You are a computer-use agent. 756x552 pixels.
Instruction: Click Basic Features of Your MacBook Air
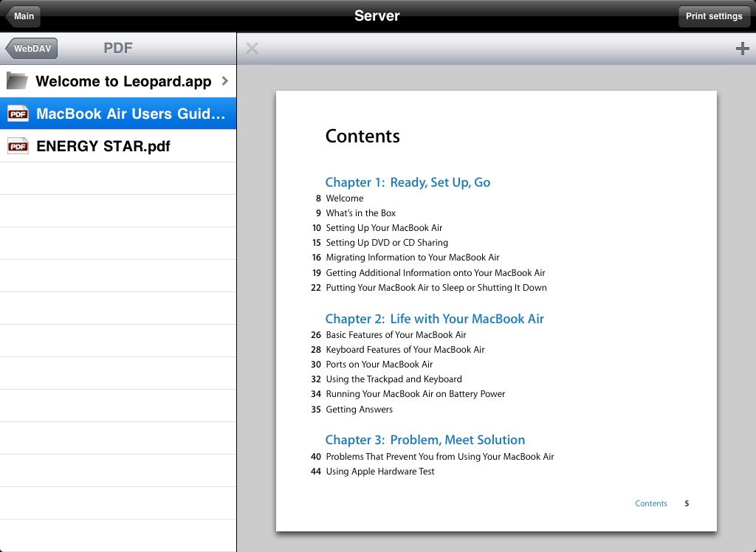[396, 334]
